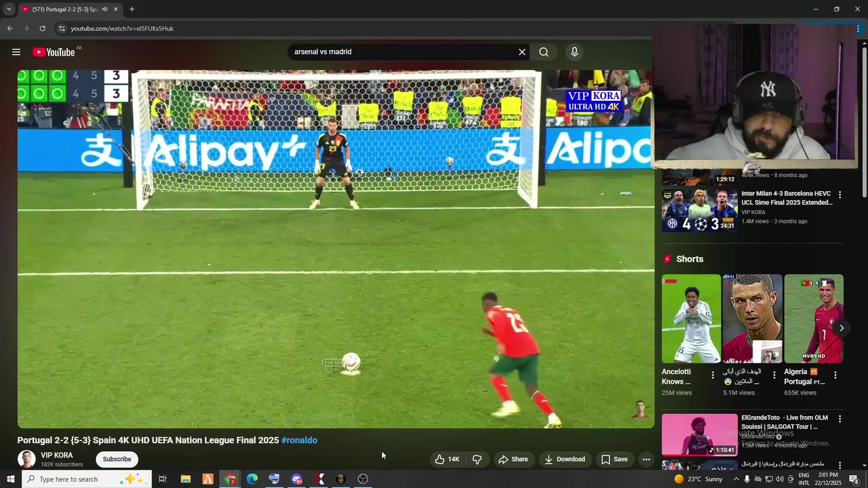This screenshot has width=868, height=488.
Task: Select the youtube.com address bar URL
Action: 122,28
